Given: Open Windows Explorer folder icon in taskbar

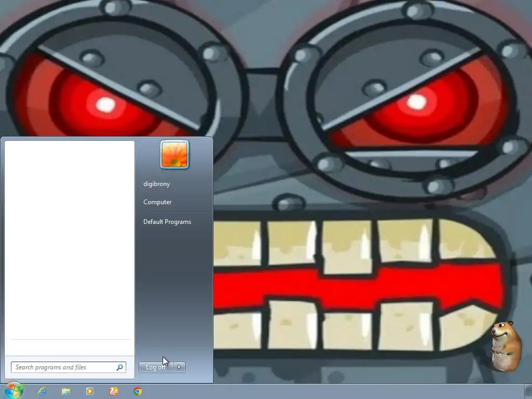Looking at the screenshot, I should 66,391.
